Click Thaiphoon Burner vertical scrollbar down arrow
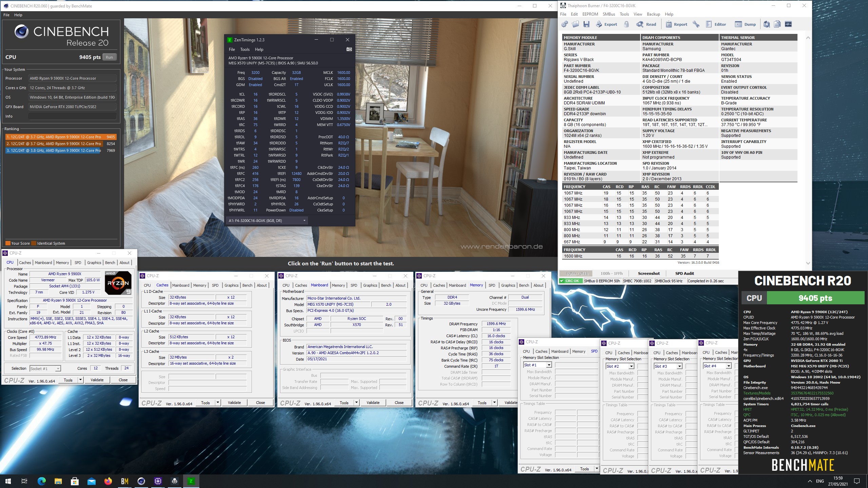 tap(808, 263)
